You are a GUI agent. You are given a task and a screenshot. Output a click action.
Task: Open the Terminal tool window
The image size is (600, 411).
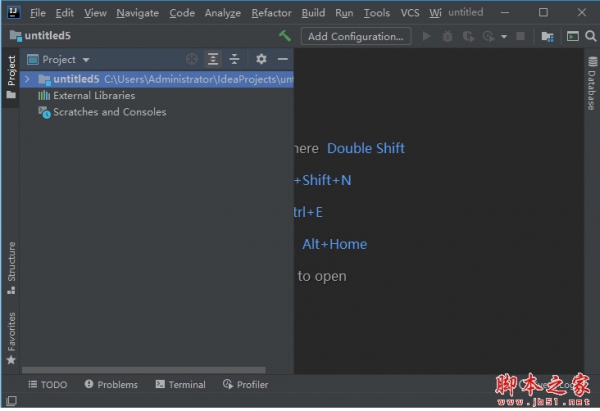pyautogui.click(x=181, y=385)
